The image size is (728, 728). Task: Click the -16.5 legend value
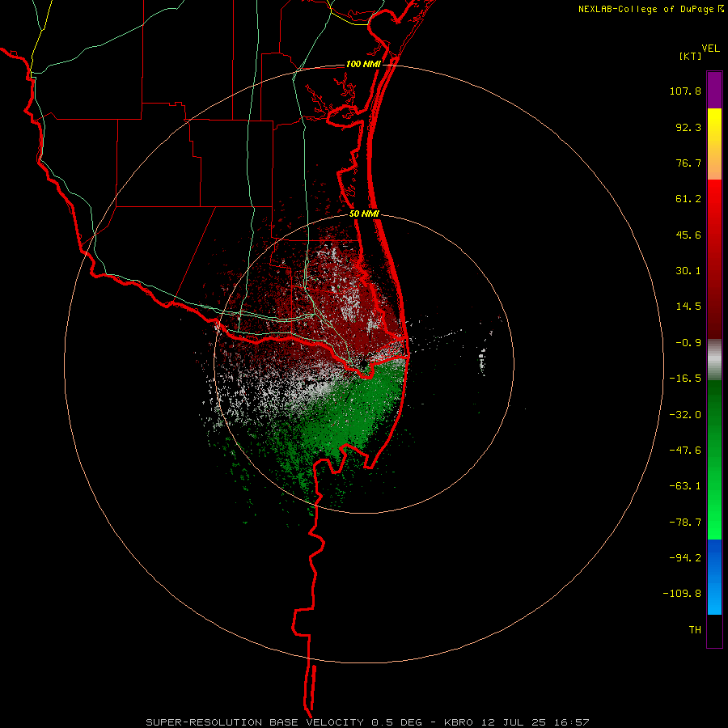pos(685,379)
